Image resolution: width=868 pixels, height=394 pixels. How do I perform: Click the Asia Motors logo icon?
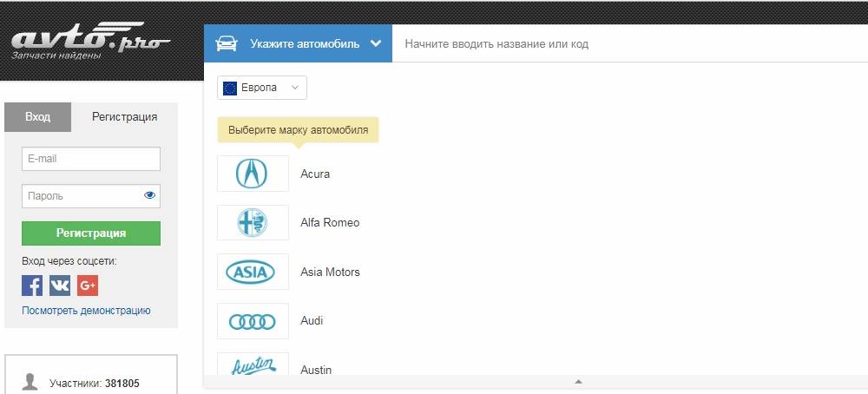(253, 272)
